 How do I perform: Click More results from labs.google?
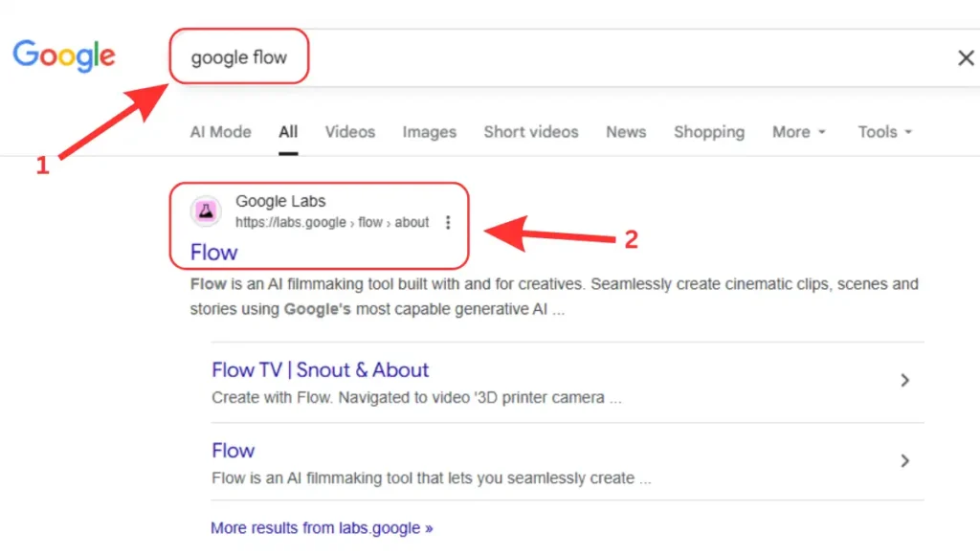[x=322, y=527]
